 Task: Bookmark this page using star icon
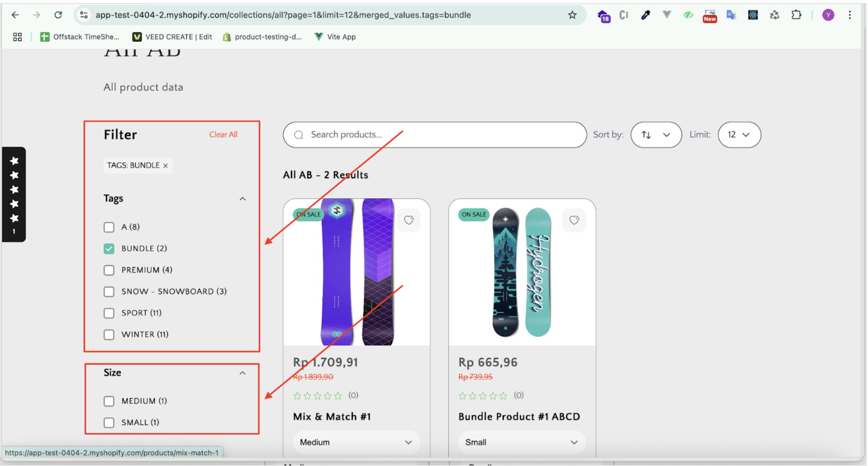click(x=572, y=15)
